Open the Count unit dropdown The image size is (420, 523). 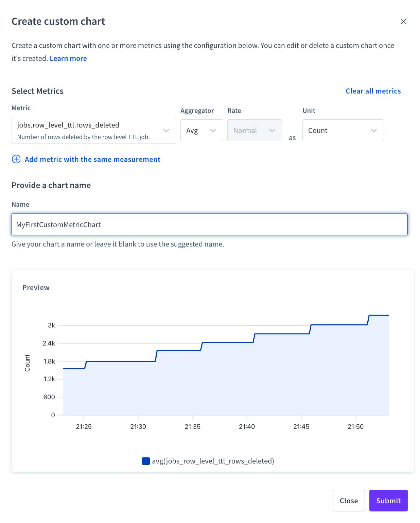click(x=343, y=130)
